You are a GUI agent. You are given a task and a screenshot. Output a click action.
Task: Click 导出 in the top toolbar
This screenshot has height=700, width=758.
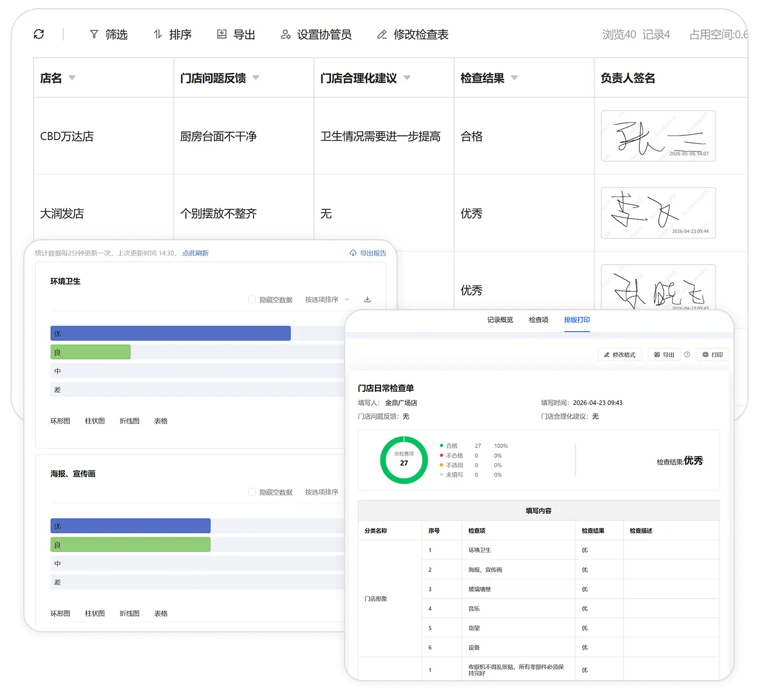tap(236, 34)
